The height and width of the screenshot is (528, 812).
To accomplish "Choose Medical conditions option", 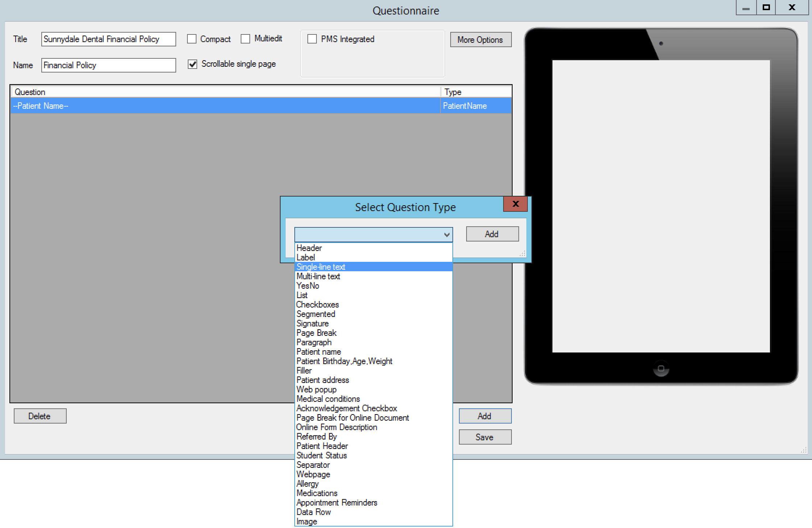I will [374, 399].
